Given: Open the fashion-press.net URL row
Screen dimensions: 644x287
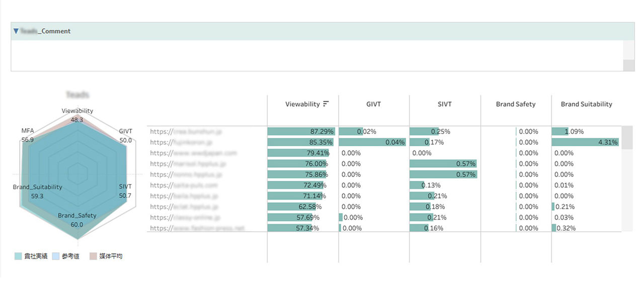Looking at the screenshot, I should [197, 228].
